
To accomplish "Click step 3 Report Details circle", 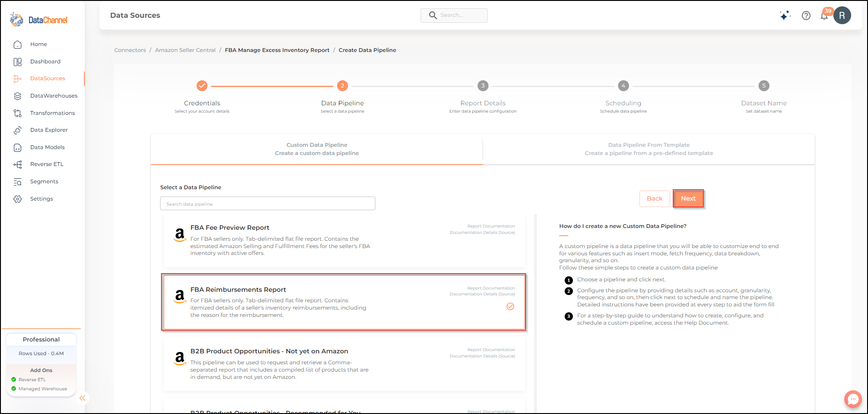I will point(483,86).
